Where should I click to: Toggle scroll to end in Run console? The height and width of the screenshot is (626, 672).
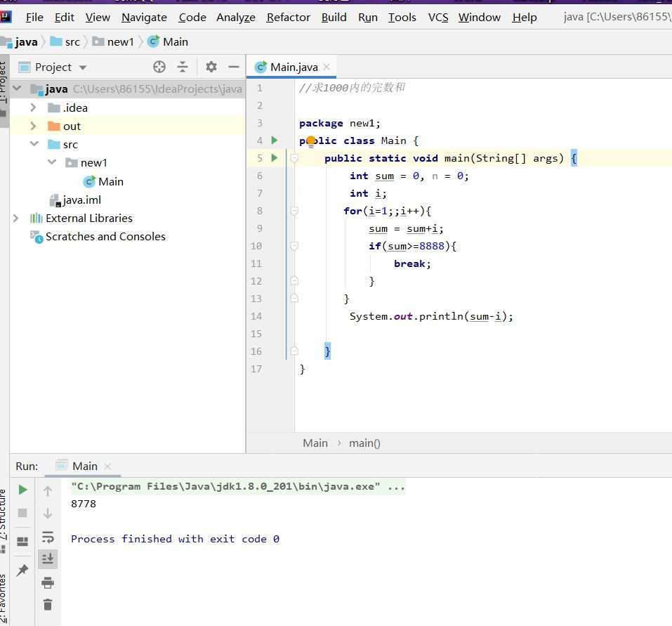pos(48,559)
